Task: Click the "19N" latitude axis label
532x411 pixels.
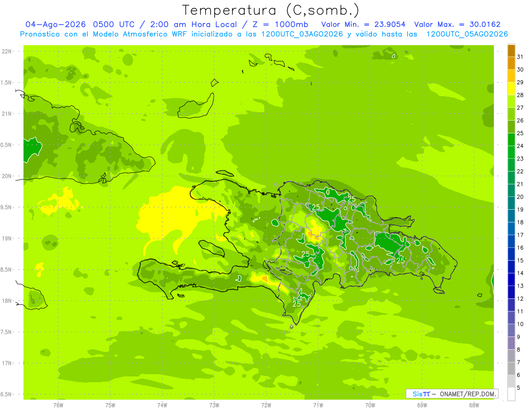Action: tap(7, 239)
